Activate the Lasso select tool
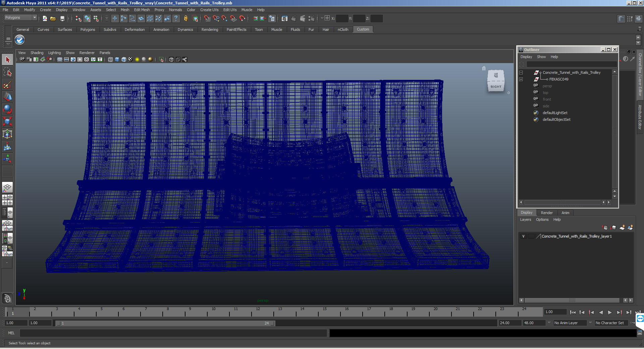This screenshot has height=349, width=644. 7,72
